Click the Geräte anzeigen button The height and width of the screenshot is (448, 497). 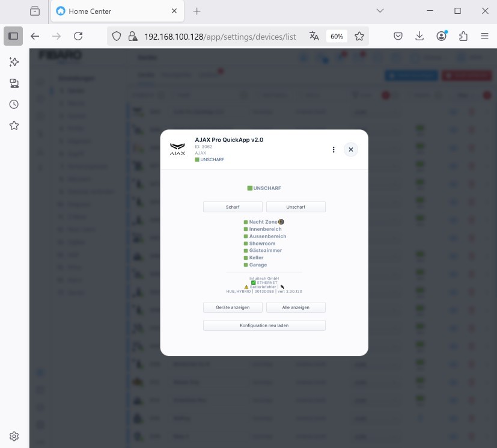(x=233, y=307)
